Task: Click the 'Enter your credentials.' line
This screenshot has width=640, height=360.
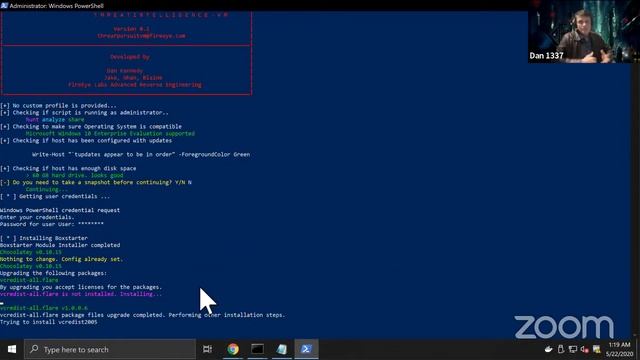Action: tap(37, 217)
